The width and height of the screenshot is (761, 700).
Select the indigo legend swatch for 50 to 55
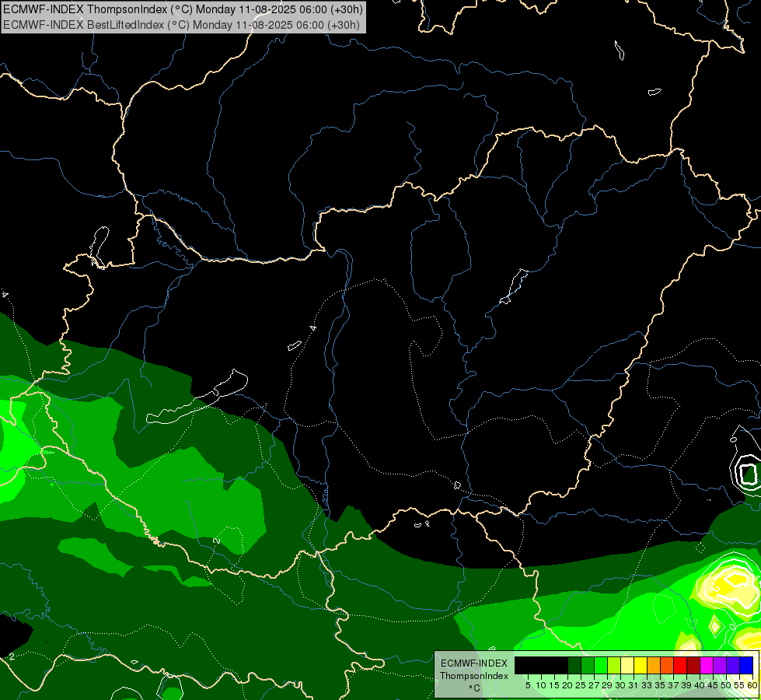733,665
